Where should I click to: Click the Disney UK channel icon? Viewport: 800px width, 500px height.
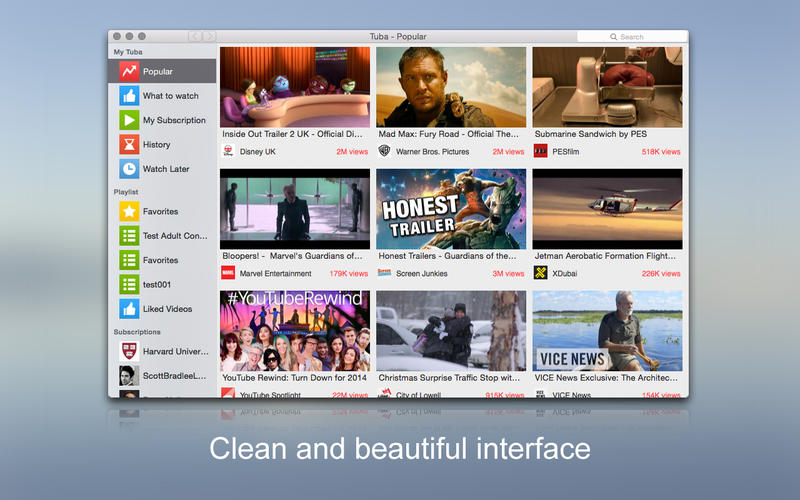[228, 152]
